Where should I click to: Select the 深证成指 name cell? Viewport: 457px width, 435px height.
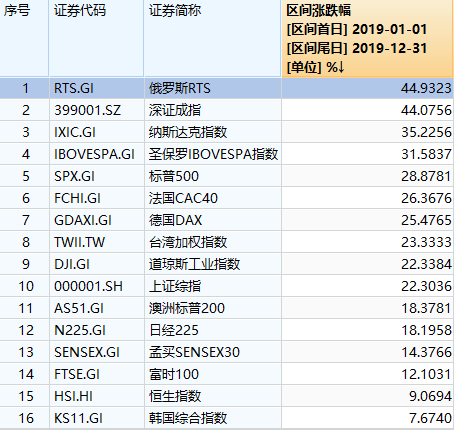(x=213, y=110)
